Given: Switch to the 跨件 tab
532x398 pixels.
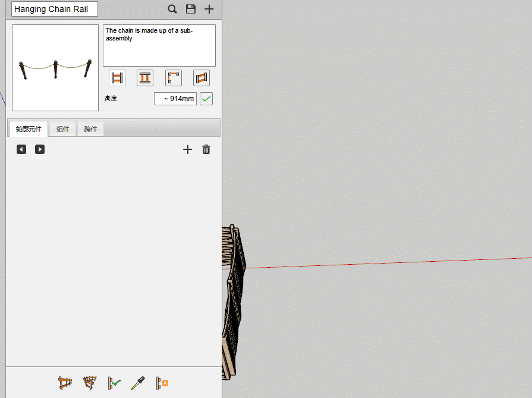Looking at the screenshot, I should pyautogui.click(x=90, y=129).
